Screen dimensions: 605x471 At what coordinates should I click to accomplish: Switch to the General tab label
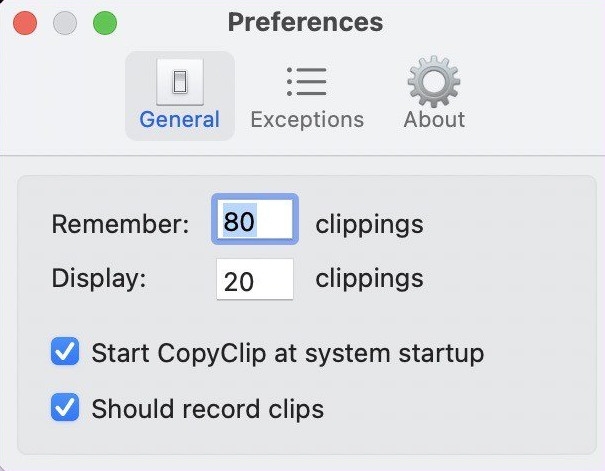coord(180,120)
